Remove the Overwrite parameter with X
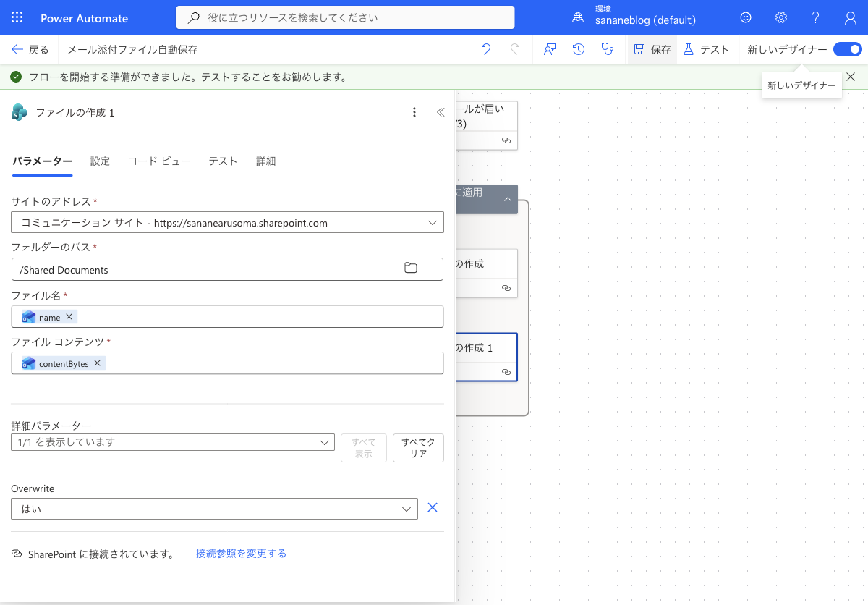The height and width of the screenshot is (605, 868). click(433, 508)
